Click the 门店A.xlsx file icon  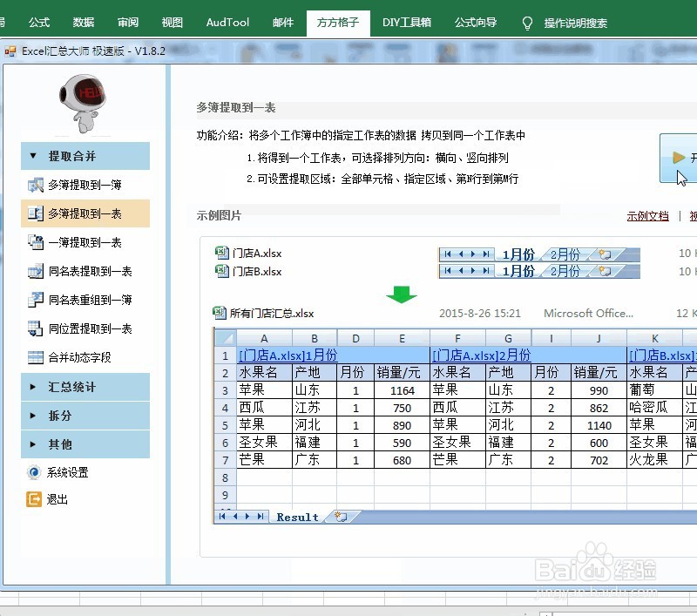(x=222, y=253)
